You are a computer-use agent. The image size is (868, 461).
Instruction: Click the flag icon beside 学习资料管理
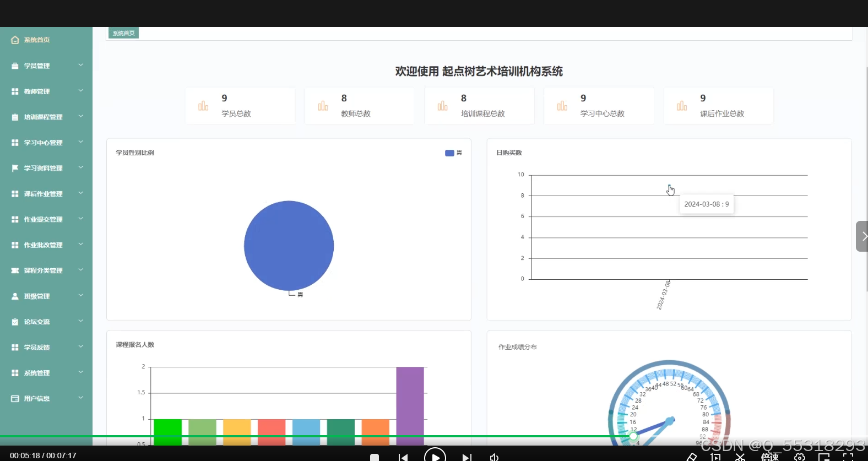tap(15, 168)
